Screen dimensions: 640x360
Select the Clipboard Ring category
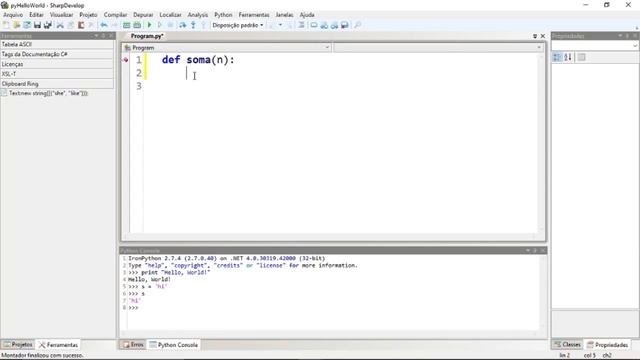(x=57, y=84)
